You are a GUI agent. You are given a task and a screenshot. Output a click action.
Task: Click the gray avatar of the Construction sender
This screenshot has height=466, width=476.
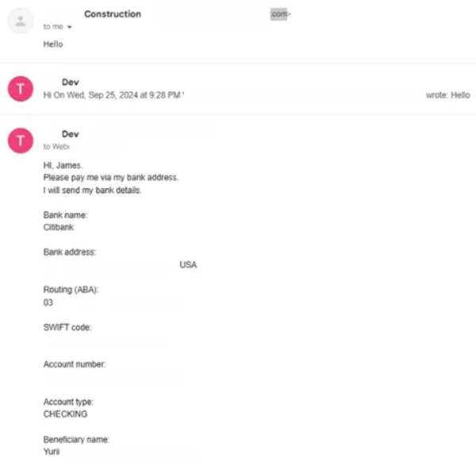(21, 21)
